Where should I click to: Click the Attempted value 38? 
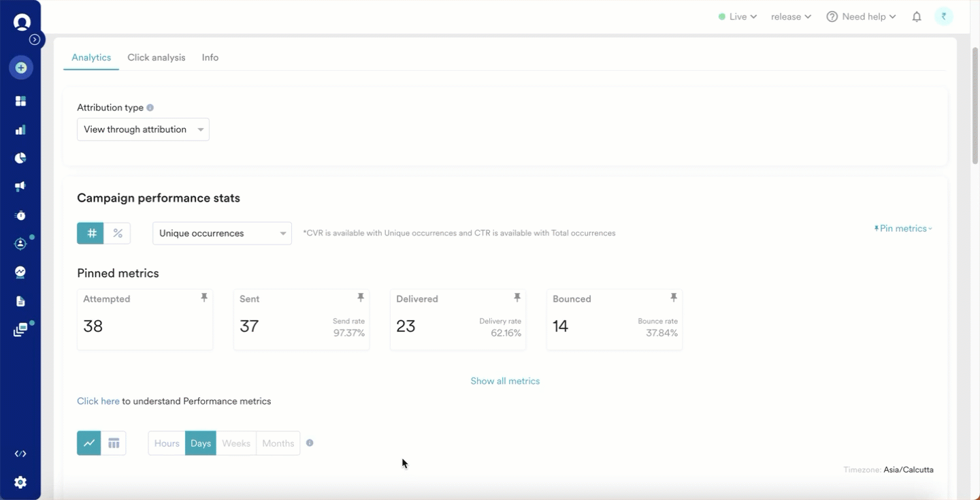93,326
